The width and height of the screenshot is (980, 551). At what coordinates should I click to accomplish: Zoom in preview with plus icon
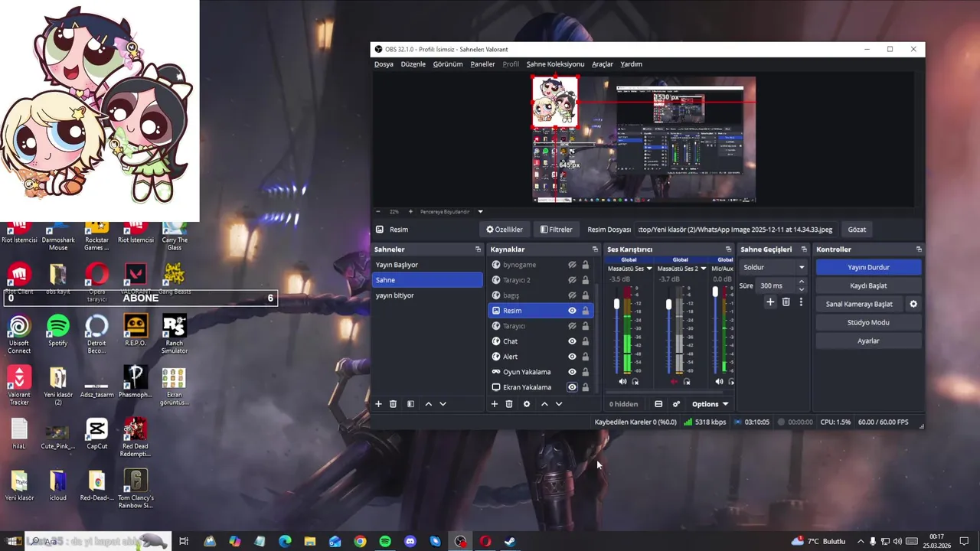pyautogui.click(x=410, y=211)
